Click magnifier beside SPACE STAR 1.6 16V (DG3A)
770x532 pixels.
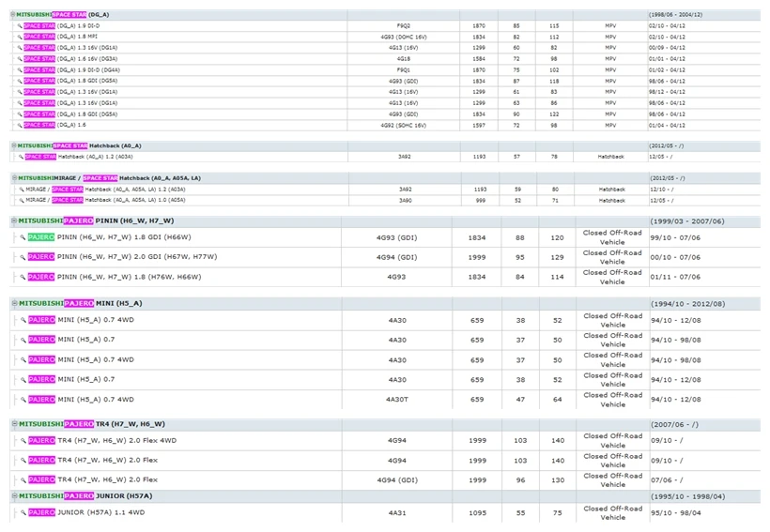(20, 59)
